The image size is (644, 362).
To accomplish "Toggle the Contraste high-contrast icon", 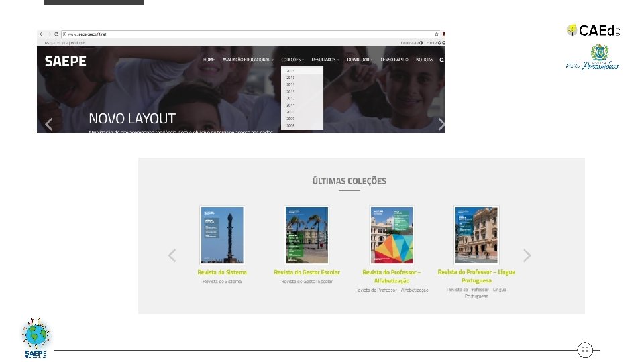I will pyautogui.click(x=421, y=43).
